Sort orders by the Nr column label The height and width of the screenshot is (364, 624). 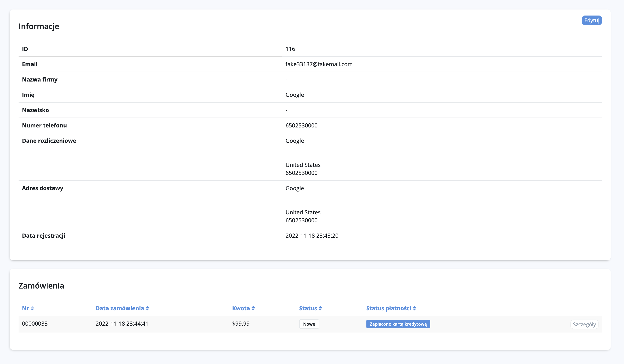tap(25, 308)
